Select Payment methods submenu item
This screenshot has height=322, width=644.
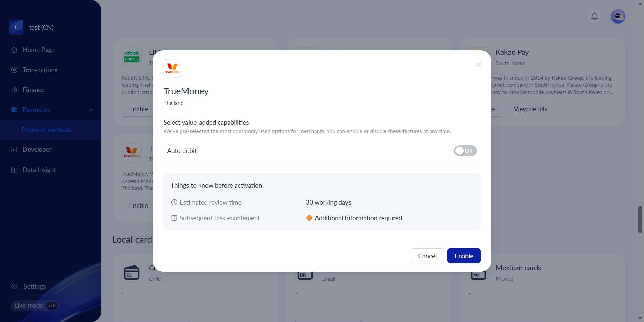coord(47,130)
